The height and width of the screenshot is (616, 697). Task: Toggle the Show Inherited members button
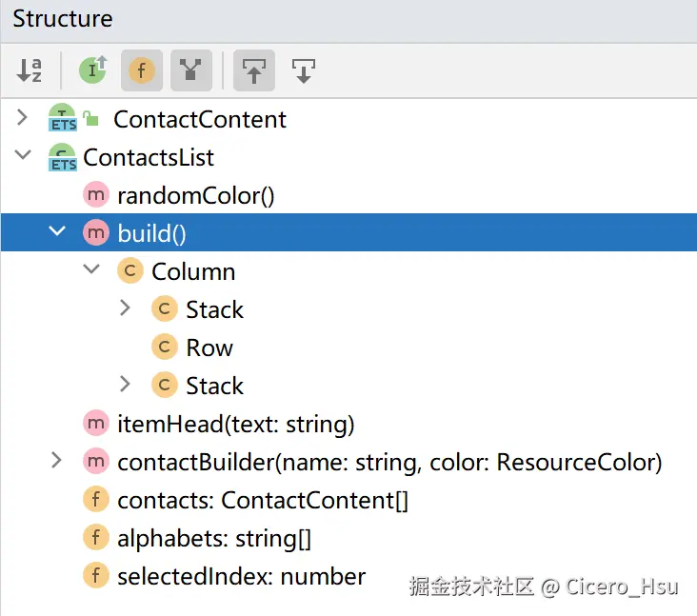pos(92,70)
